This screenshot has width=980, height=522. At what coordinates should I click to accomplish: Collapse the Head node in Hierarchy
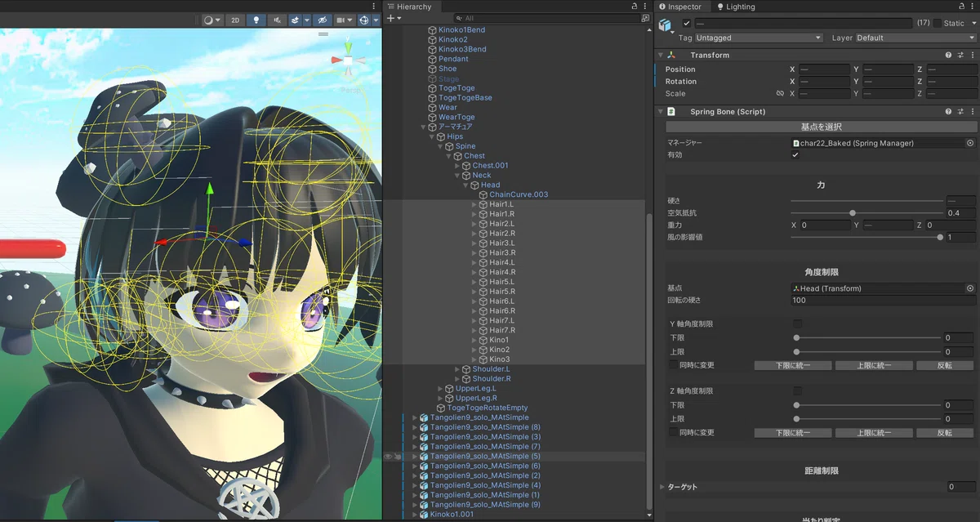tap(466, 185)
